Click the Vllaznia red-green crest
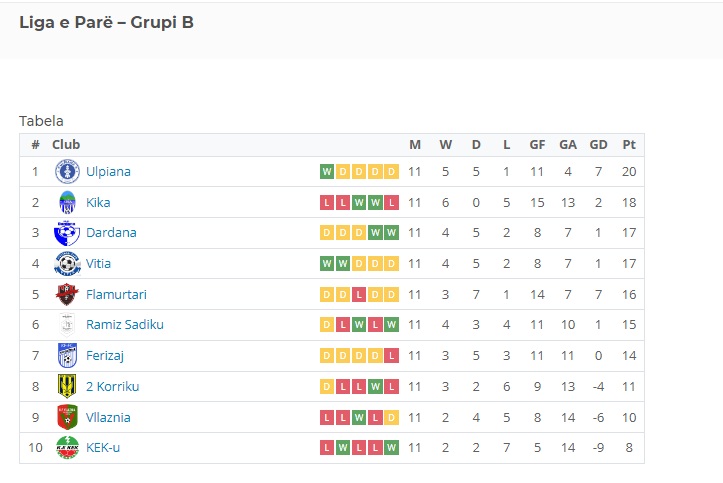 pos(67,417)
